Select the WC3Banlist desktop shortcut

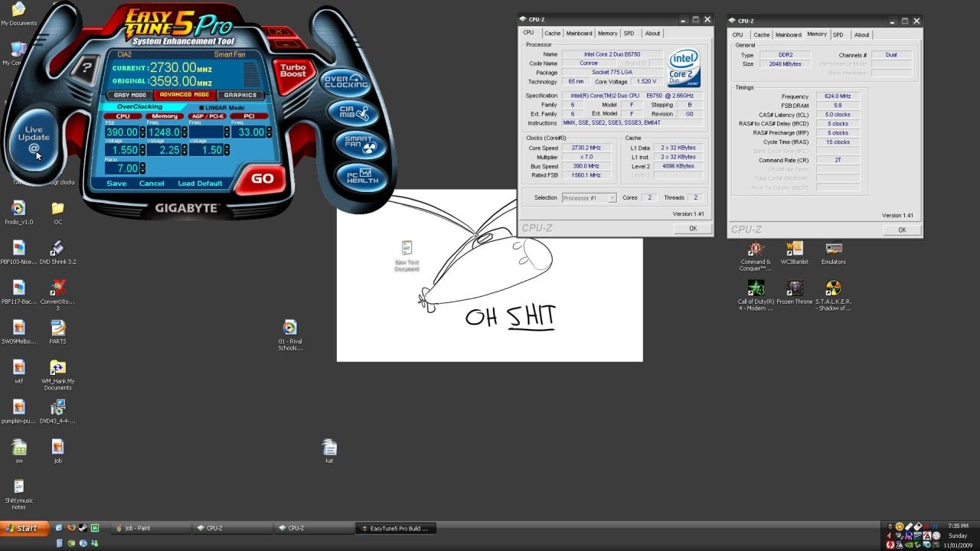pyautogui.click(x=795, y=252)
